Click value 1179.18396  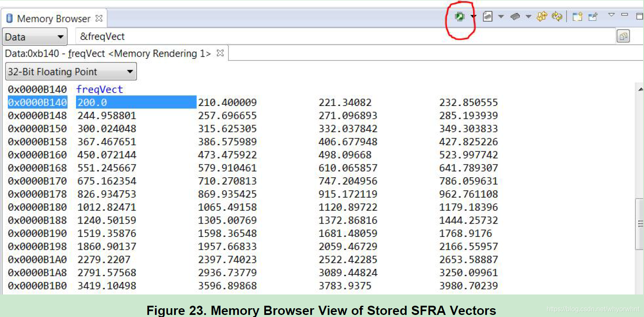[x=469, y=207]
